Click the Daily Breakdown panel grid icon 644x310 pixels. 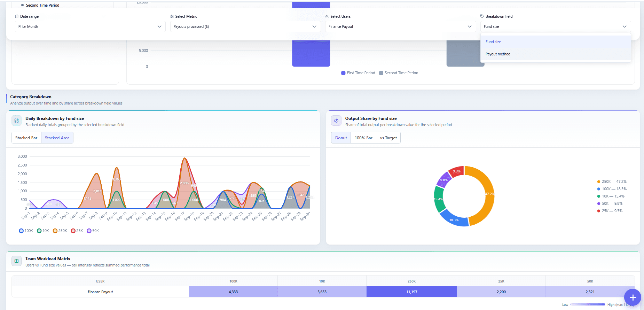tap(16, 121)
